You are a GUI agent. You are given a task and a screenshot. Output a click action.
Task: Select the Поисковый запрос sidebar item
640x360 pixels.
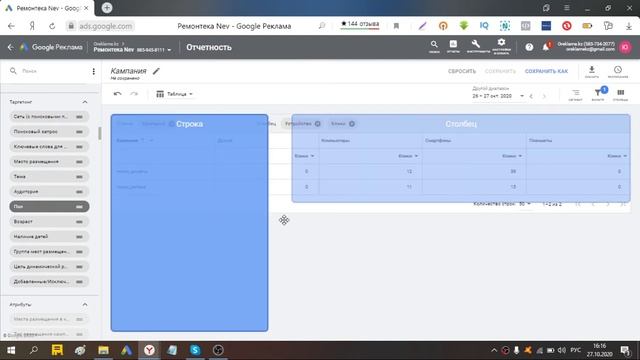coord(49,132)
